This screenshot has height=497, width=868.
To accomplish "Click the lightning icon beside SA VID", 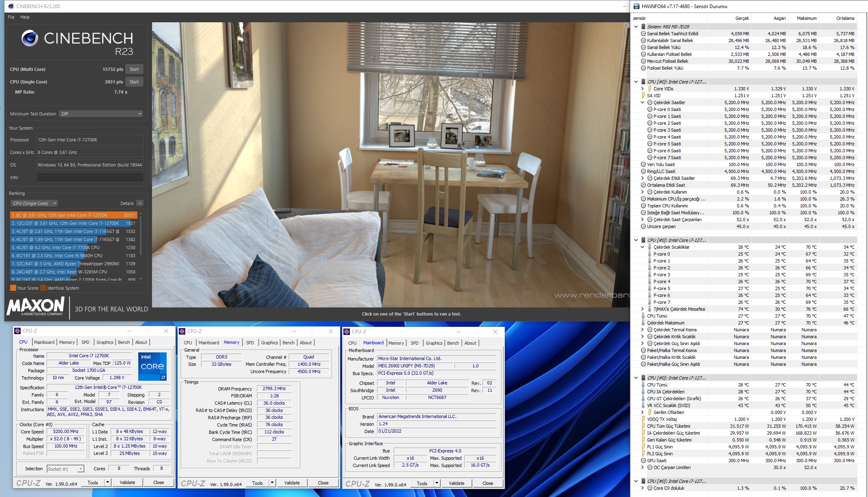I will pyautogui.click(x=643, y=96).
